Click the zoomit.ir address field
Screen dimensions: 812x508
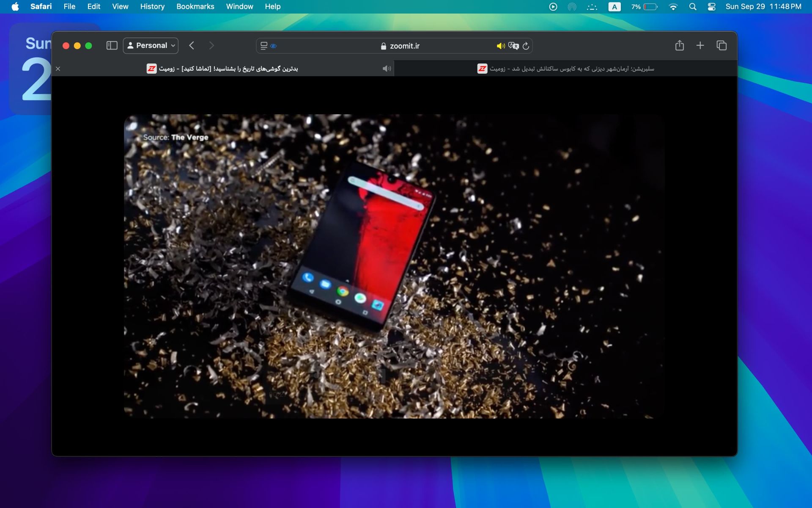pos(394,46)
